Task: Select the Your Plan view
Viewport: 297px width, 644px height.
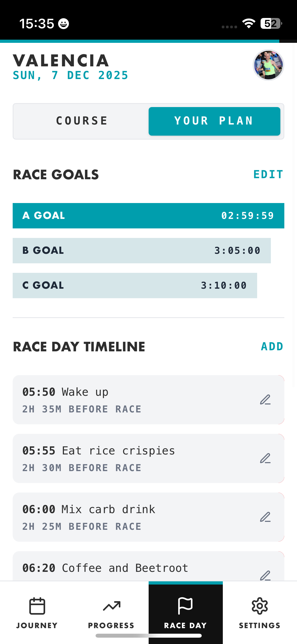Action: [x=214, y=121]
